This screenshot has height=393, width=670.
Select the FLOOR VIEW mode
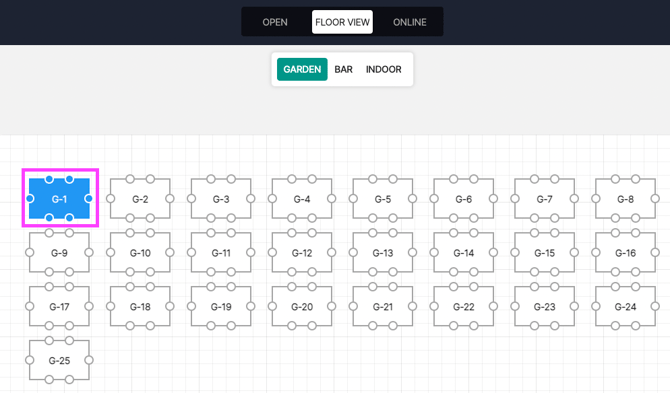pyautogui.click(x=342, y=22)
